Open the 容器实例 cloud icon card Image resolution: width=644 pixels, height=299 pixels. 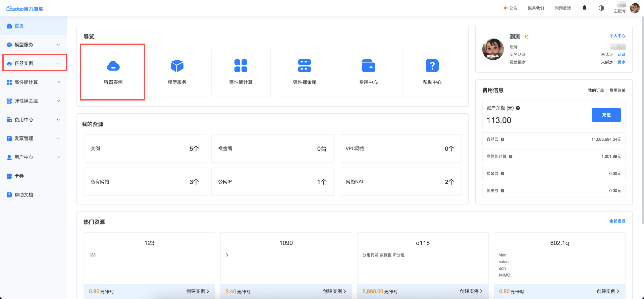click(x=113, y=72)
